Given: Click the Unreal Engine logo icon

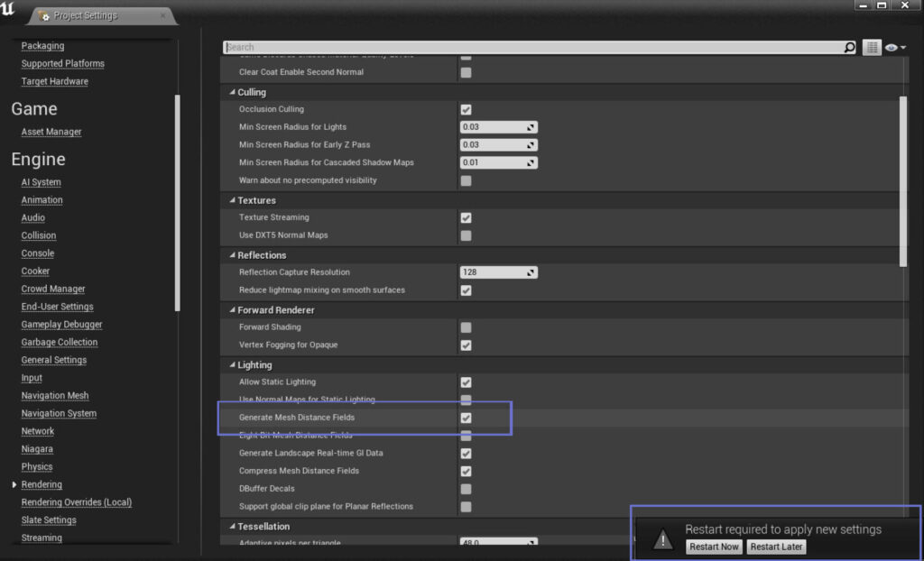Looking at the screenshot, I should point(7,9).
